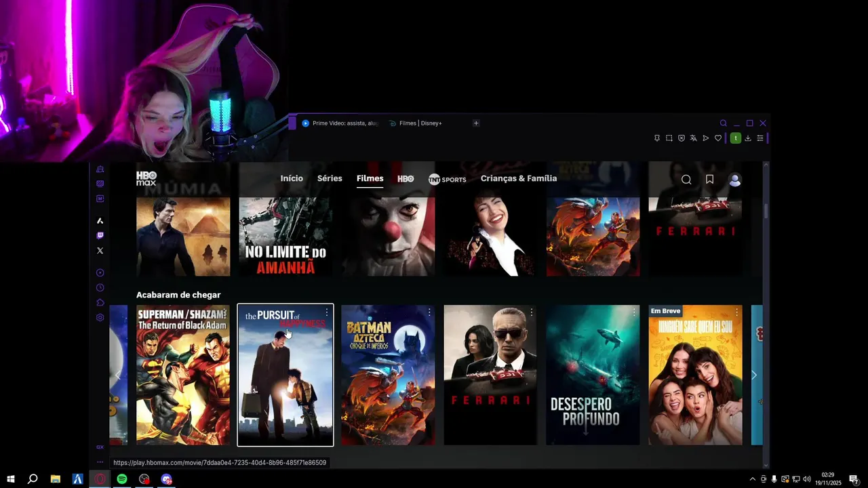Click the snapshot capture toolbar icon
The width and height of the screenshot is (868, 488).
point(669,138)
